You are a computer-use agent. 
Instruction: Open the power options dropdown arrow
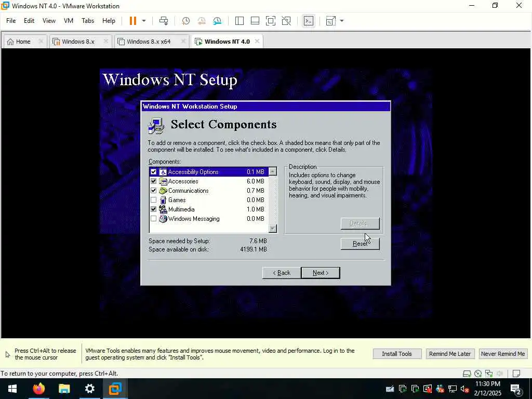[144, 21]
